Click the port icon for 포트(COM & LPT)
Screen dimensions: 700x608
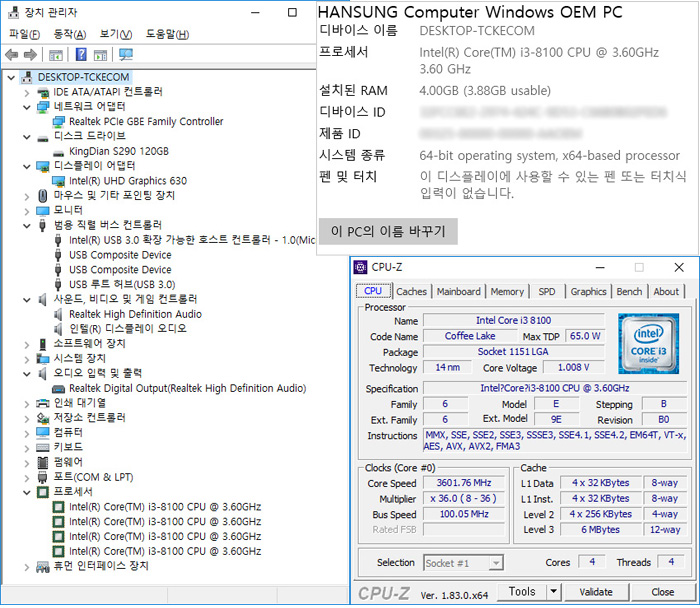pos(43,477)
